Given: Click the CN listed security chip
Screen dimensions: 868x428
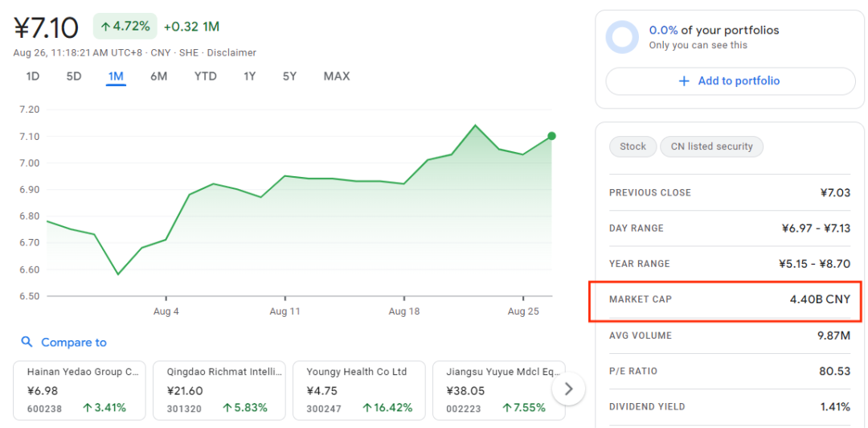Looking at the screenshot, I should click(711, 146).
